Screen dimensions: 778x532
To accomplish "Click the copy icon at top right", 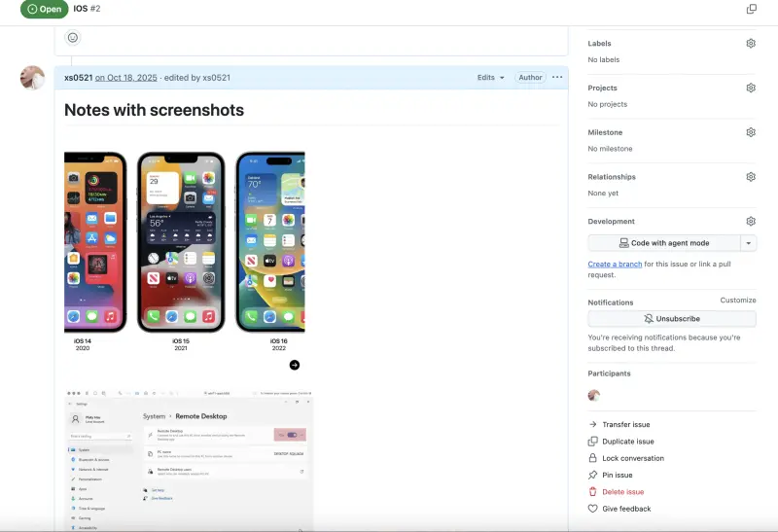I will 751,9.
